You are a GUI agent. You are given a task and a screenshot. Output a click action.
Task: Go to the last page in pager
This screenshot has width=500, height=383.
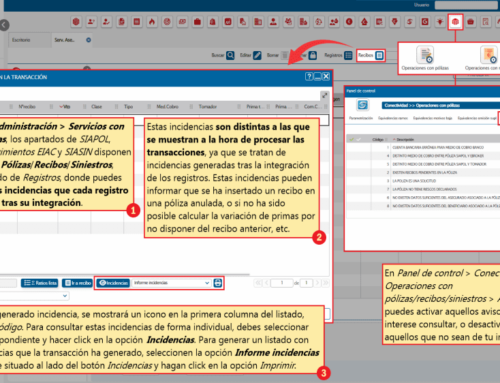click(325, 283)
